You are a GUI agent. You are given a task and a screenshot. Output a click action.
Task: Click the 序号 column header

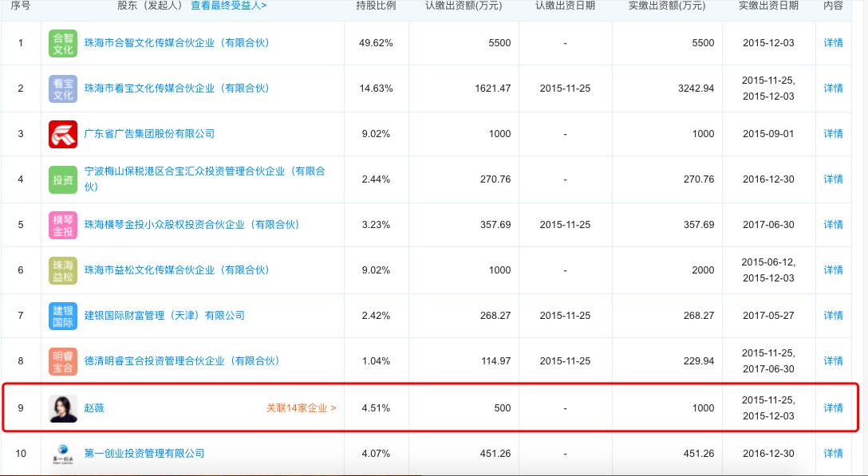tap(21, 6)
